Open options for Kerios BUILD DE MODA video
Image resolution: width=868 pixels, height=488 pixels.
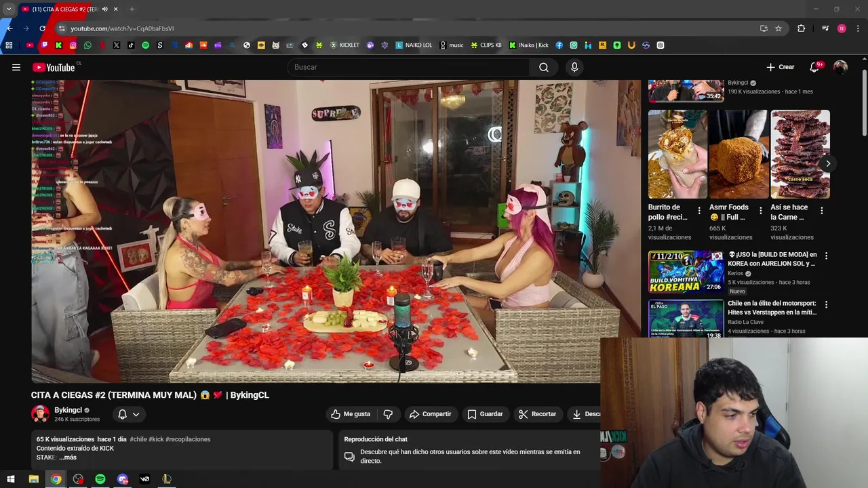[x=826, y=256]
